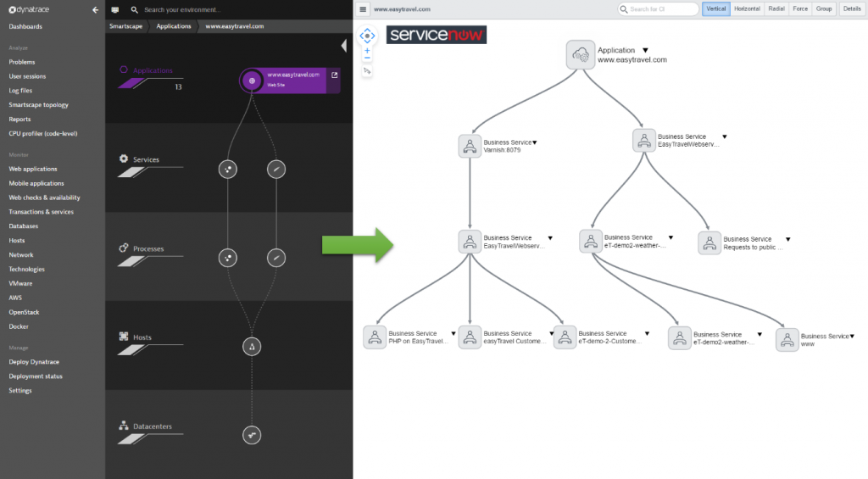Click the environment search magnifier icon
Viewport: 868px width, 479px height.
pos(135,10)
